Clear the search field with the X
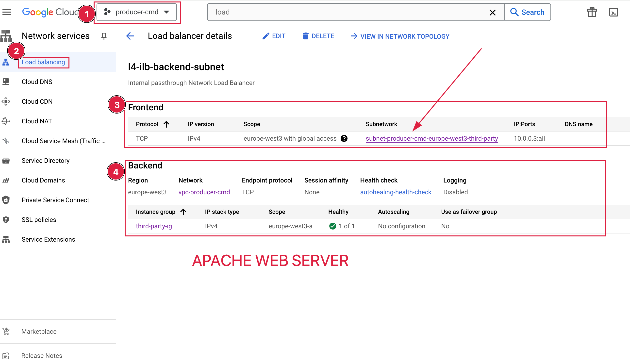 pyautogui.click(x=492, y=12)
